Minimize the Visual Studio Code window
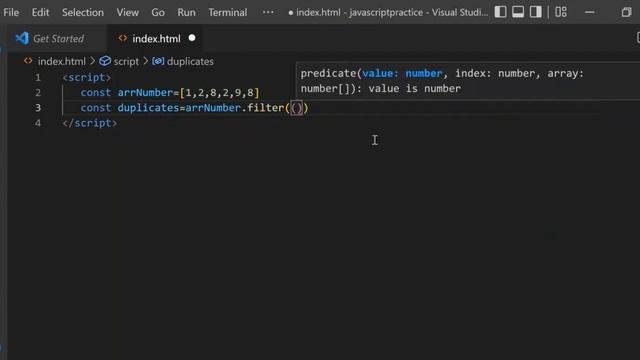The width and height of the screenshot is (640, 360). click(590, 12)
